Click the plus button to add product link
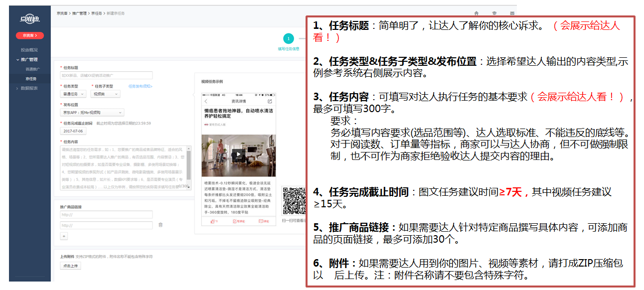This screenshot has height=290, width=644. [x=64, y=236]
